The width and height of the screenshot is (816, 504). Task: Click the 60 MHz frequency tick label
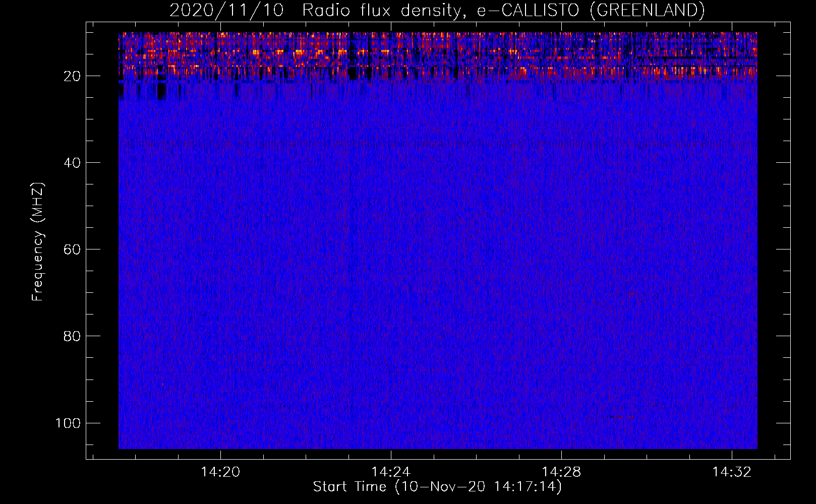coord(72,249)
